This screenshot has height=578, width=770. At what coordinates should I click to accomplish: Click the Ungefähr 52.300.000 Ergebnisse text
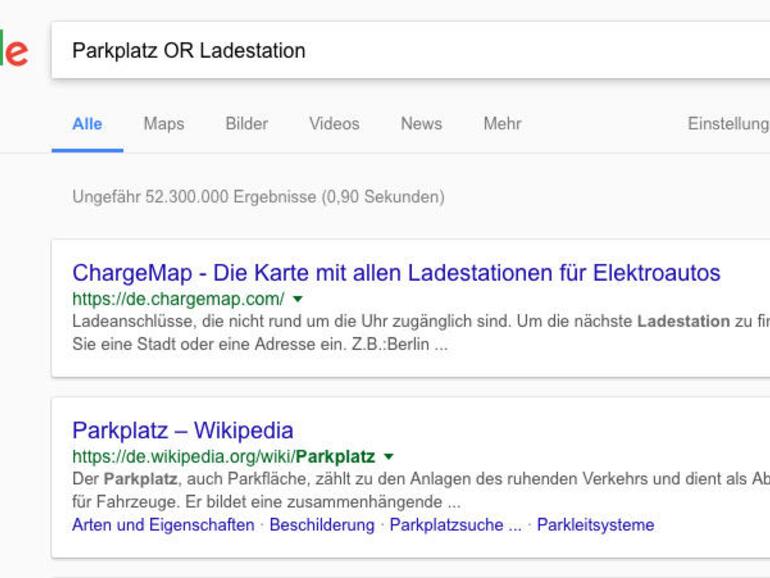(x=258, y=196)
